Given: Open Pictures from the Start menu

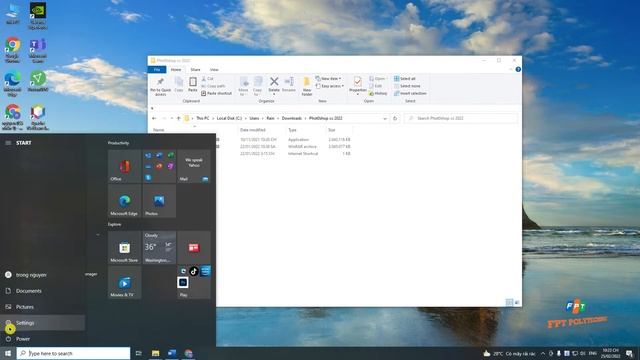Looking at the screenshot, I should 42,307.
